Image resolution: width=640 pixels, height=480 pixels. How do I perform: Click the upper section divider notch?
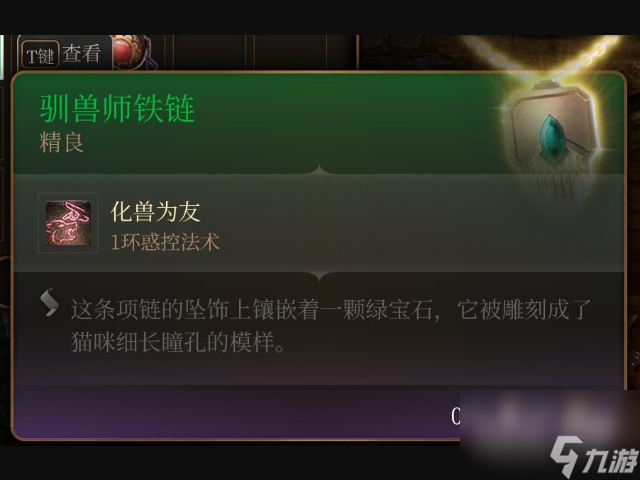pyautogui.click(x=320, y=170)
